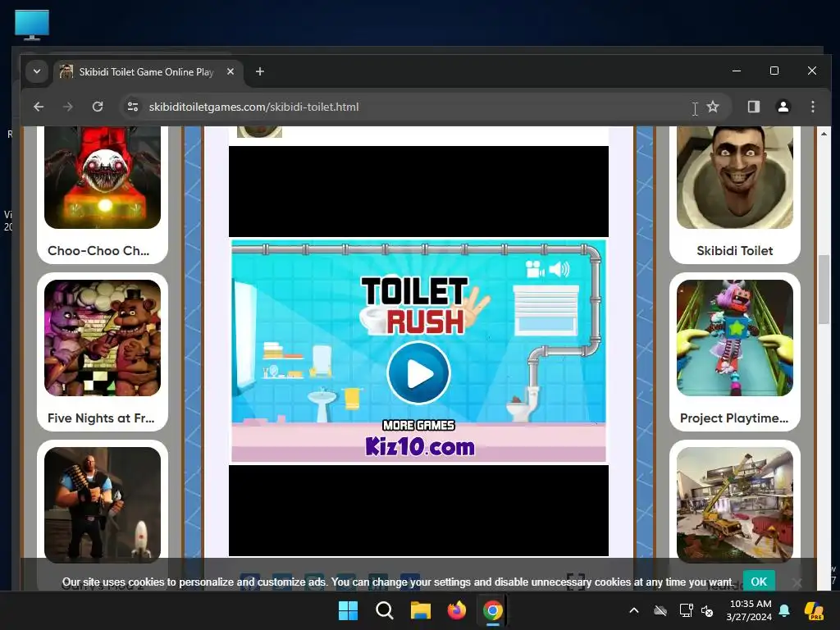Accept cookies with the OK button
The width and height of the screenshot is (840, 630).
pos(759,582)
